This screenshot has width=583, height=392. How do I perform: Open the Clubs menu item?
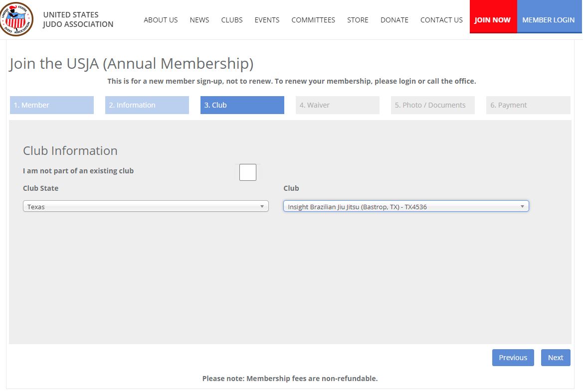(232, 20)
